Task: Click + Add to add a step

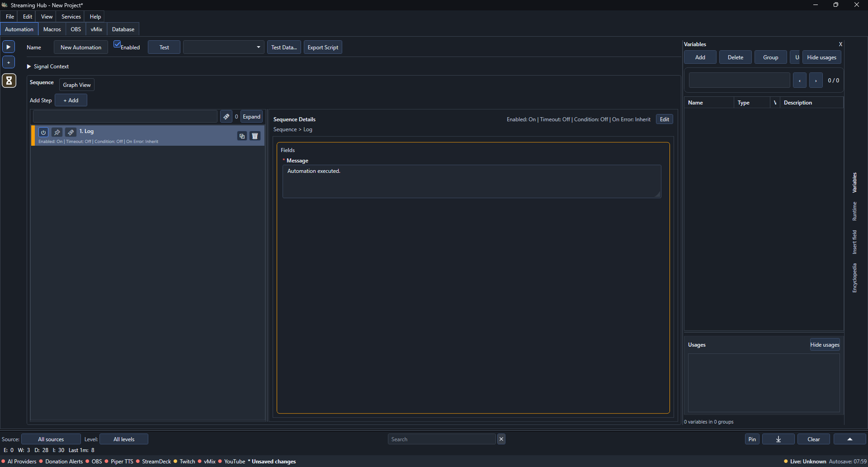Action: (x=71, y=100)
